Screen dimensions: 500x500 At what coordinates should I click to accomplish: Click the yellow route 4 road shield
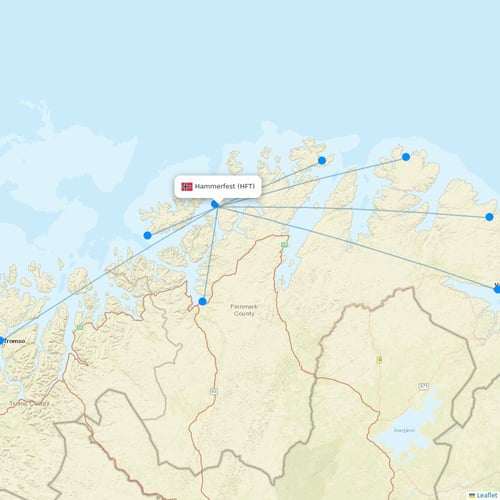tap(379, 360)
